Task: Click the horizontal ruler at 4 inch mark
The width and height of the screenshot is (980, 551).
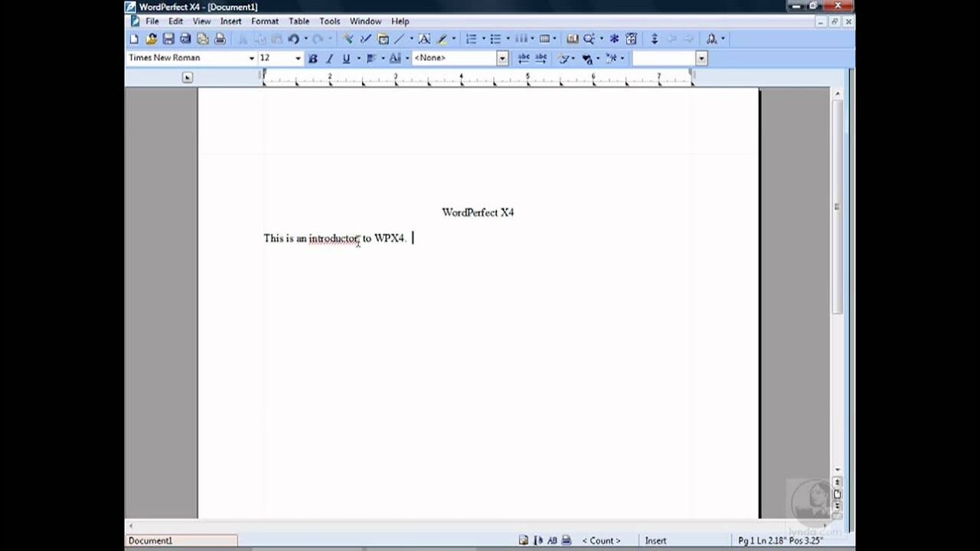Action: 461,77
